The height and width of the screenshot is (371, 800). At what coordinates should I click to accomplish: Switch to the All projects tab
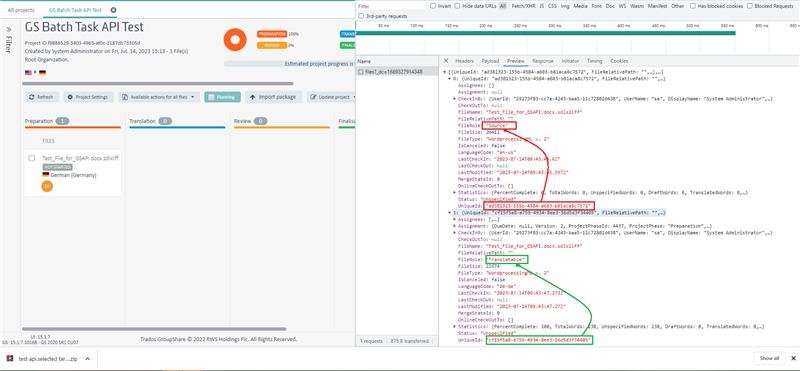click(21, 10)
